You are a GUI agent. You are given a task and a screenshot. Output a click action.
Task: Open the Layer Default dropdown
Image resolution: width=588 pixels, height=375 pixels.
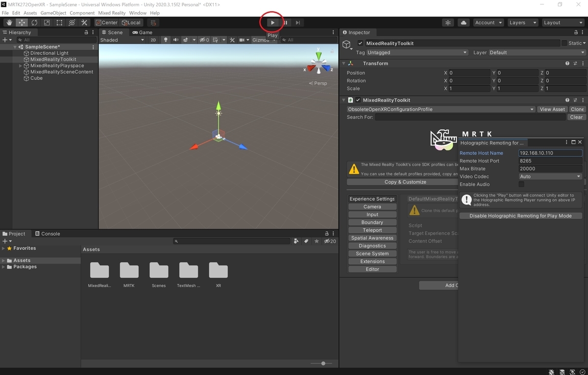click(537, 52)
